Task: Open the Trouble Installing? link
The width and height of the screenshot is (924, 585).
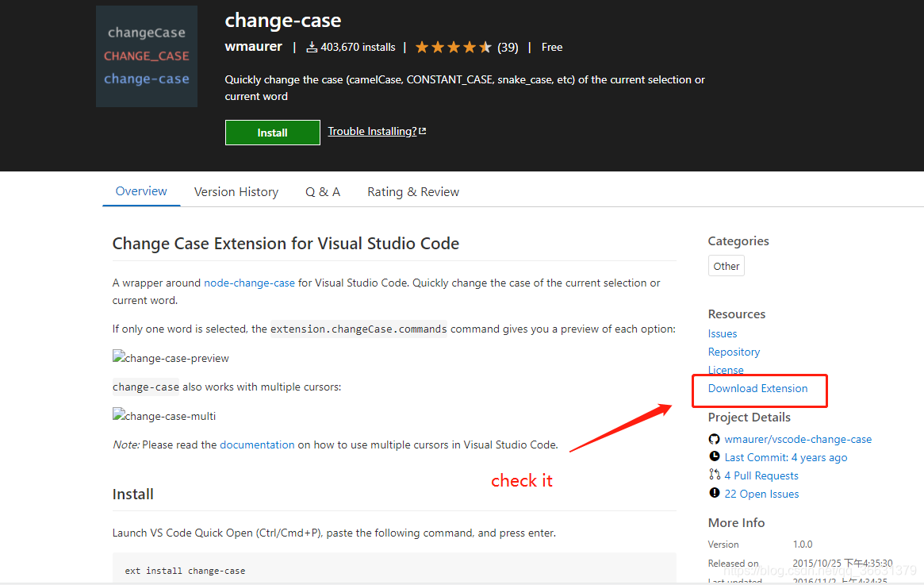Action: (x=373, y=132)
